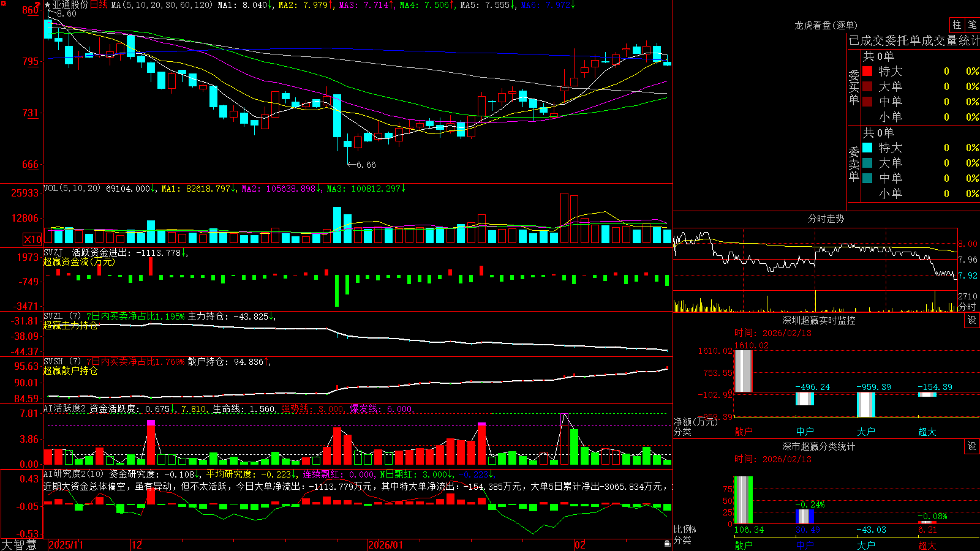This screenshot has height=551, width=980.
Task: Click the red question mark help icon
Action: [x=37, y=5]
